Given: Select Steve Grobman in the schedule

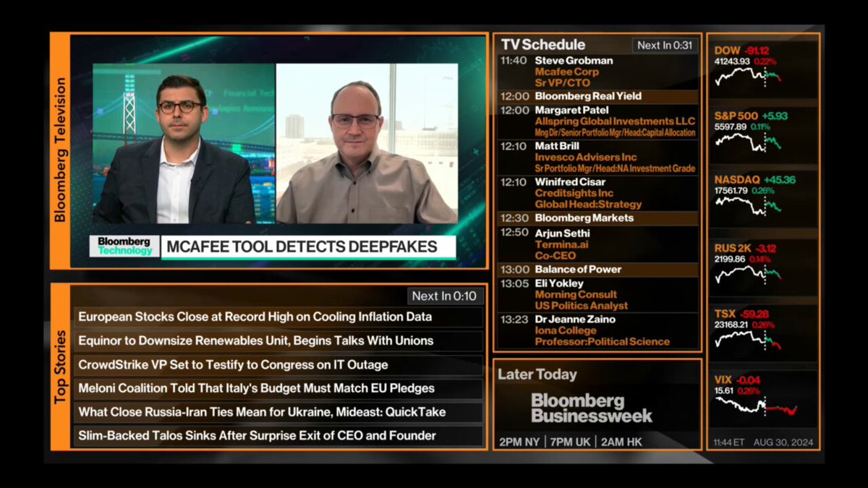Looking at the screenshot, I should pyautogui.click(x=574, y=61).
